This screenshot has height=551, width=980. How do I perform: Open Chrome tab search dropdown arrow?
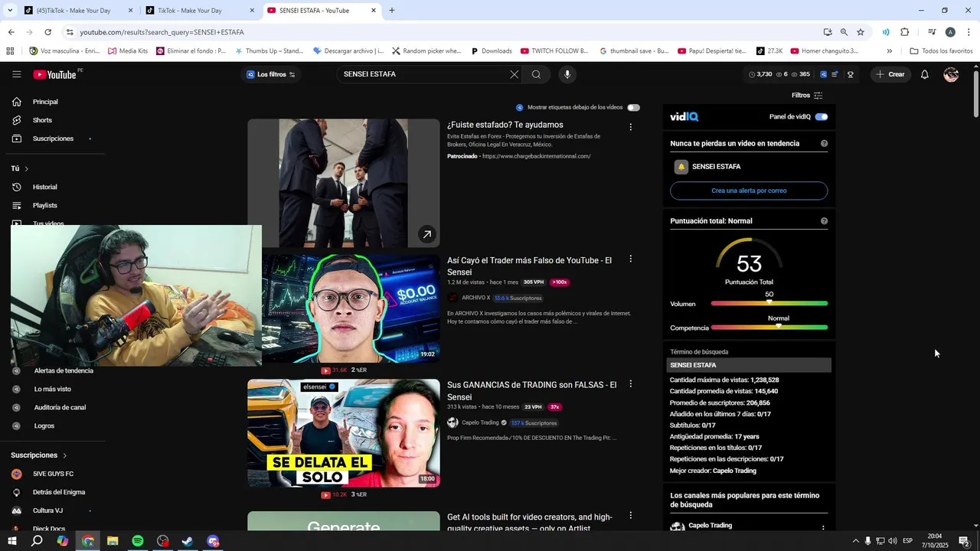(10, 11)
